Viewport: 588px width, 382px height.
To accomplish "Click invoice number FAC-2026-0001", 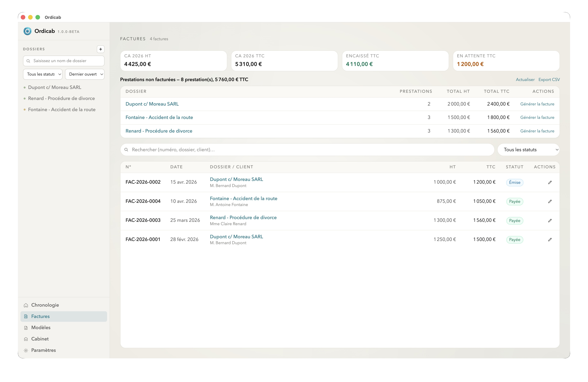I will 143,240.
